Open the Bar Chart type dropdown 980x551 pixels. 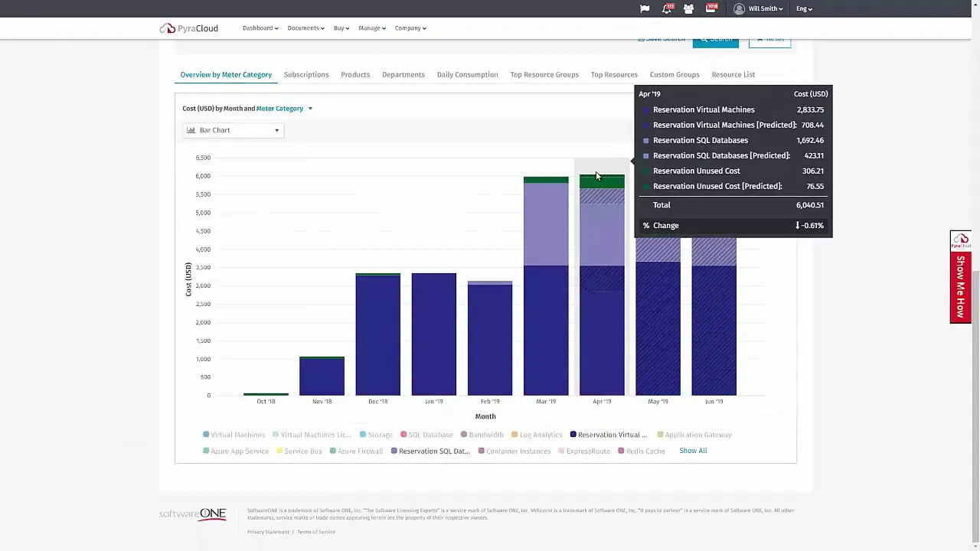234,130
